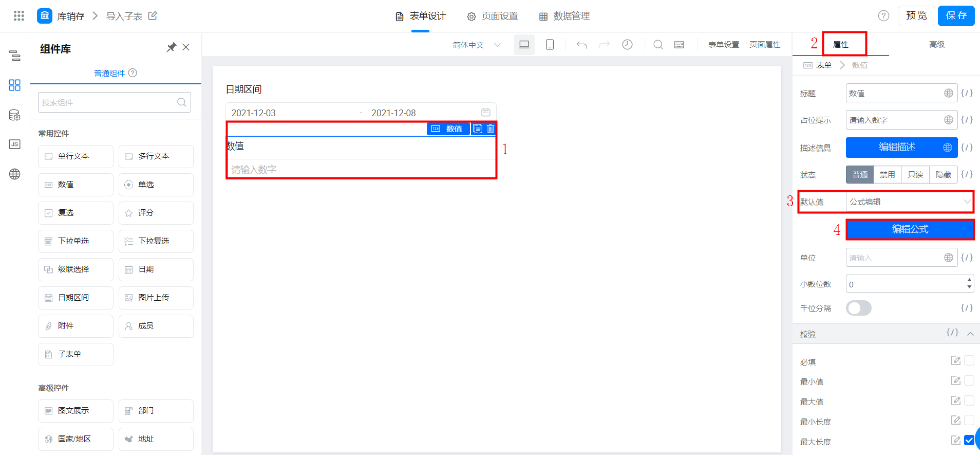The height and width of the screenshot is (455, 980).
Task: Switch to 表单设计 tab
Action: pyautogui.click(x=420, y=16)
